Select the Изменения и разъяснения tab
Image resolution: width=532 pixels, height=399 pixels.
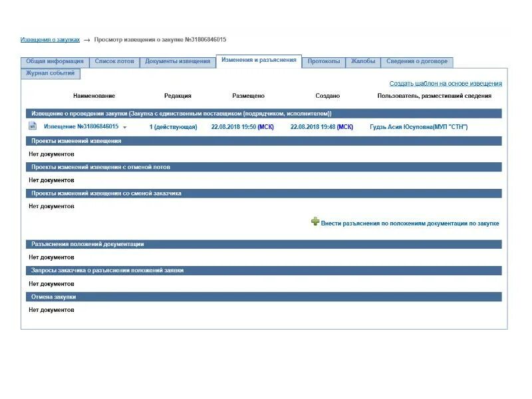[259, 61]
